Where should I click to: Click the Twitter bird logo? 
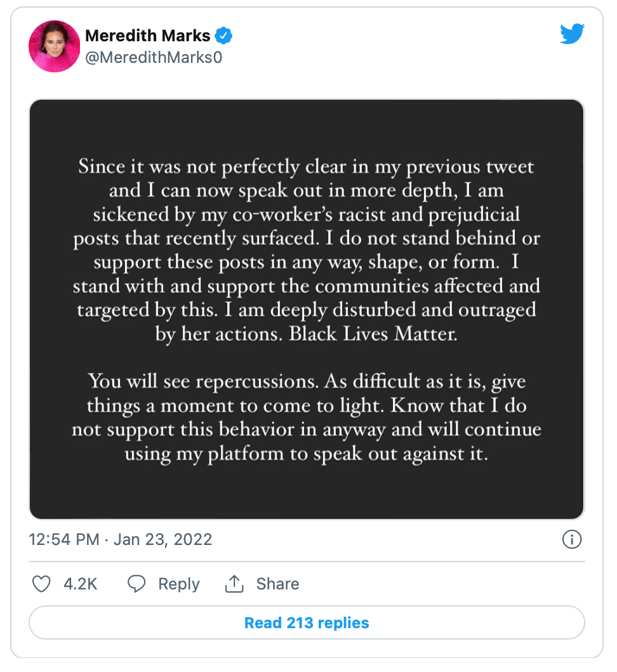click(x=572, y=34)
